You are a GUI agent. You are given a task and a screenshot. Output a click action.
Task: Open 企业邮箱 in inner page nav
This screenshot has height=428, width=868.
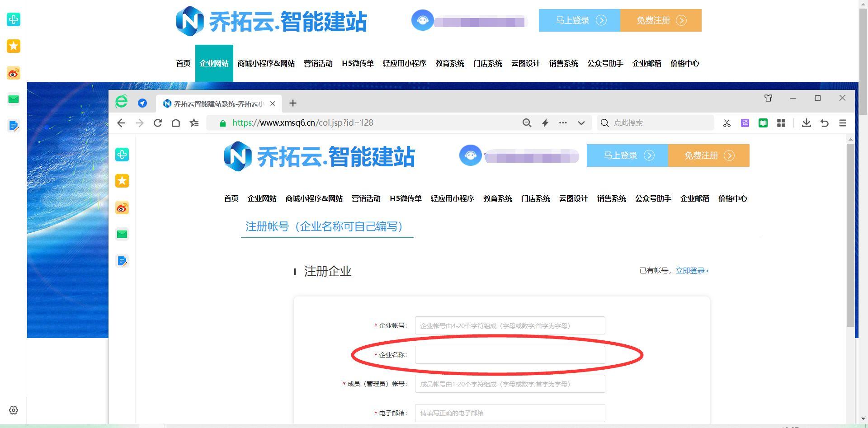coord(695,198)
